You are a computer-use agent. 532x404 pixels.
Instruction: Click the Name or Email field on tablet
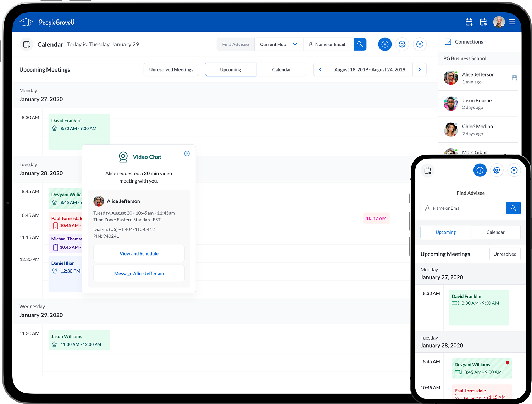pos(330,44)
